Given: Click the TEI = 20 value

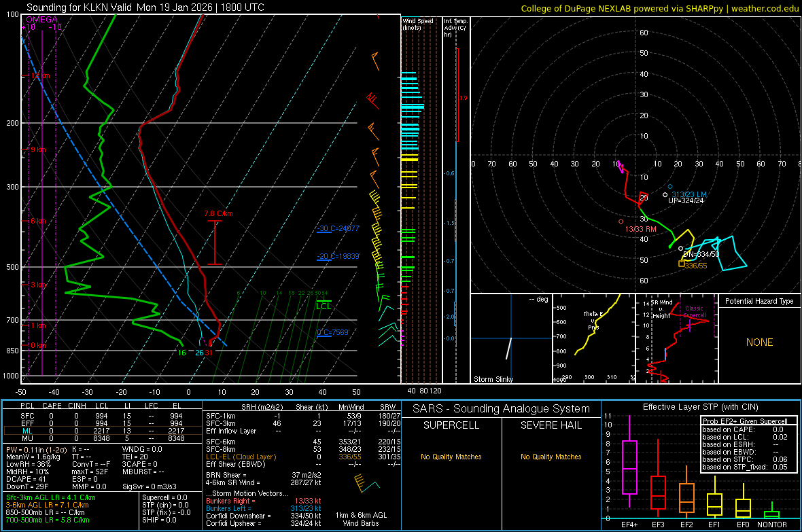Looking at the screenshot, I should coord(135,457).
